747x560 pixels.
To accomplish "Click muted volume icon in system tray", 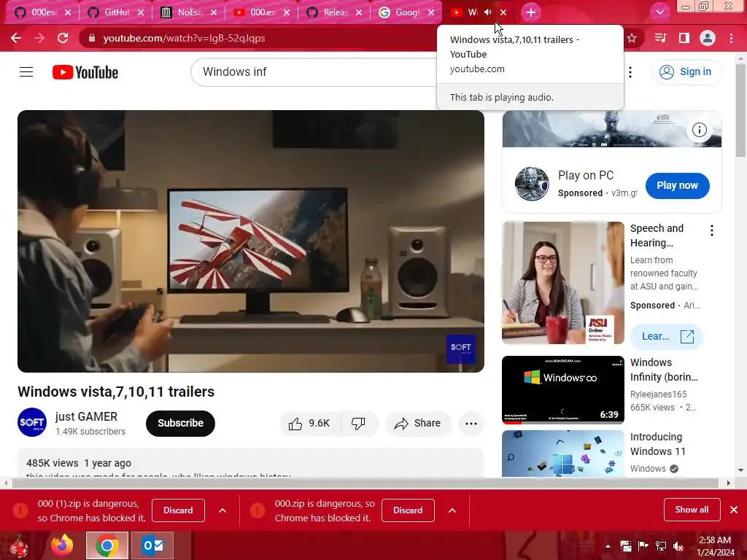I will [678, 546].
